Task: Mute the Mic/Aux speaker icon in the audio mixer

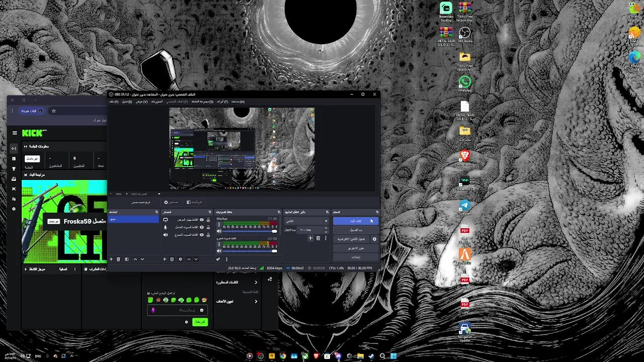Action: 219,231
